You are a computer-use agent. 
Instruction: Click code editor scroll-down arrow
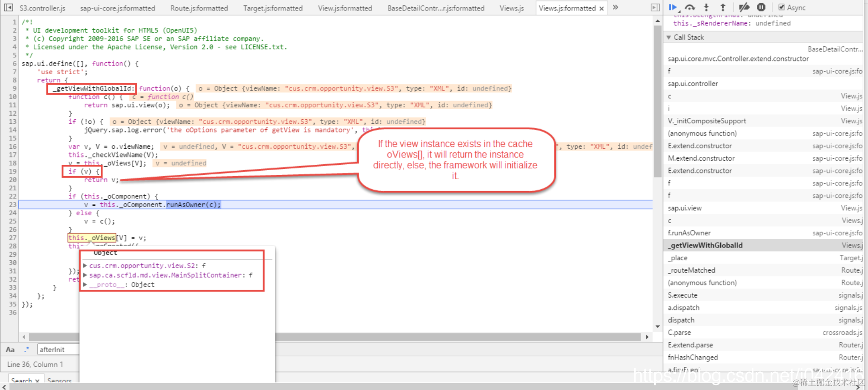(x=657, y=327)
